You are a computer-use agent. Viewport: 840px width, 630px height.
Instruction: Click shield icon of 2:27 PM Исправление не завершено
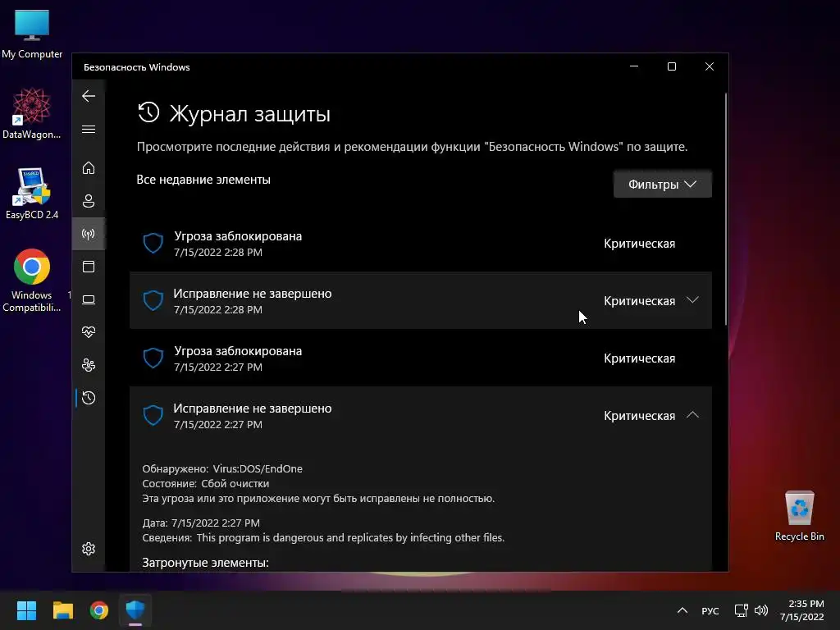click(x=153, y=415)
